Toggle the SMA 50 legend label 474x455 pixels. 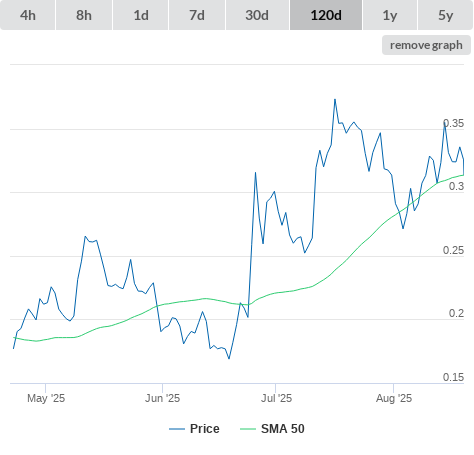(283, 429)
